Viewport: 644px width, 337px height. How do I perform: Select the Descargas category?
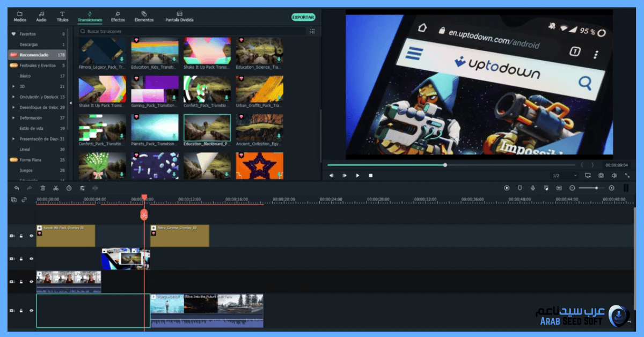click(38, 45)
